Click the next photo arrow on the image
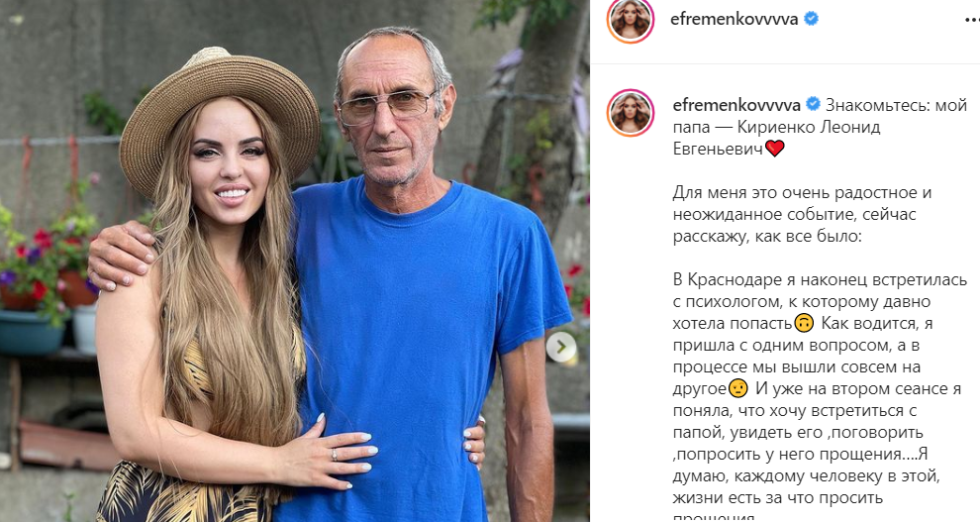 click(x=560, y=346)
